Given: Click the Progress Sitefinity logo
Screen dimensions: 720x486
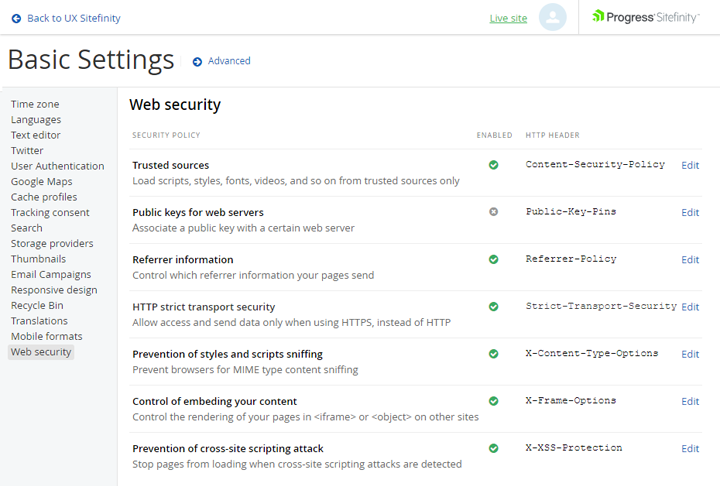Looking at the screenshot, I should (x=646, y=17).
